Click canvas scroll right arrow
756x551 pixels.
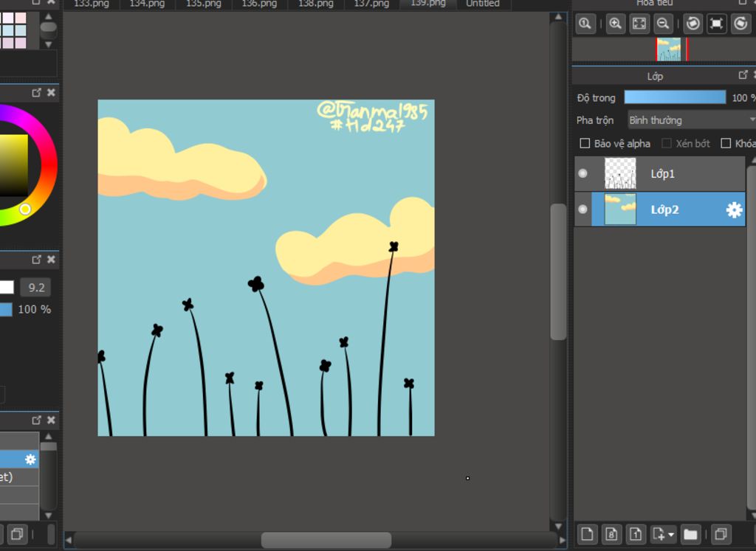pos(562,540)
